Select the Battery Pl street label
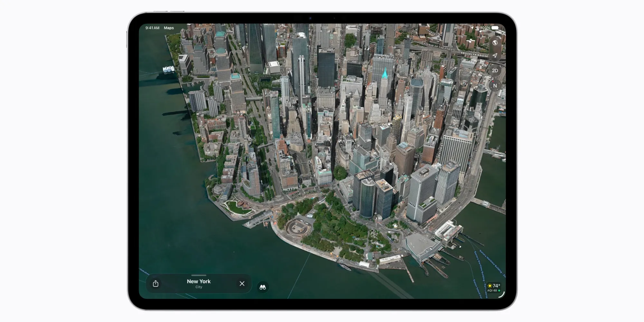Image resolution: width=644 pixels, height=322 pixels. (x=240, y=166)
